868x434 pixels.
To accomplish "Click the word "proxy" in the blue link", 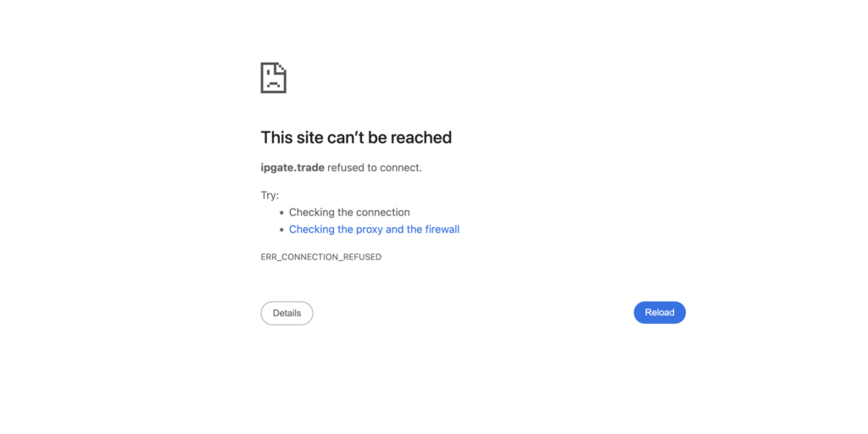I will point(368,230).
